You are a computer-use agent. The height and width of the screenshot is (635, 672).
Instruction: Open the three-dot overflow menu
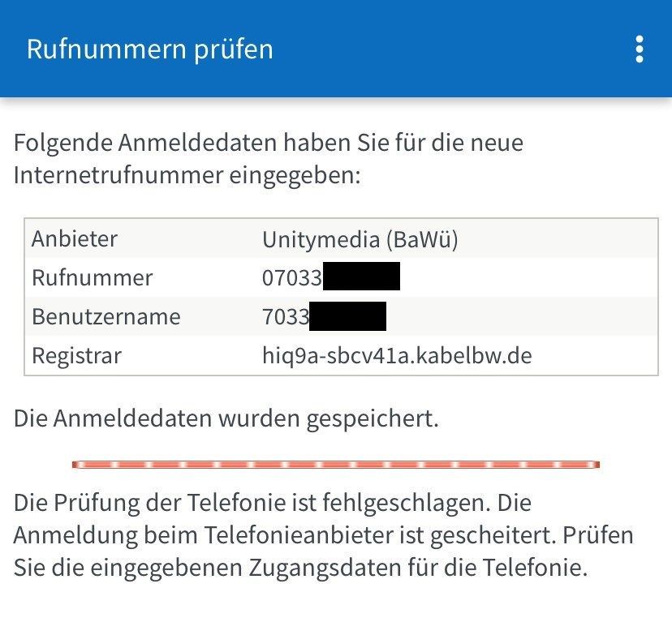click(640, 49)
